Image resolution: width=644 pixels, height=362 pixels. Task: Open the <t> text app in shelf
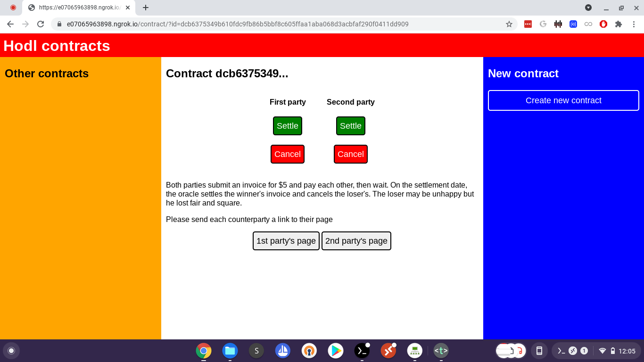point(441,351)
